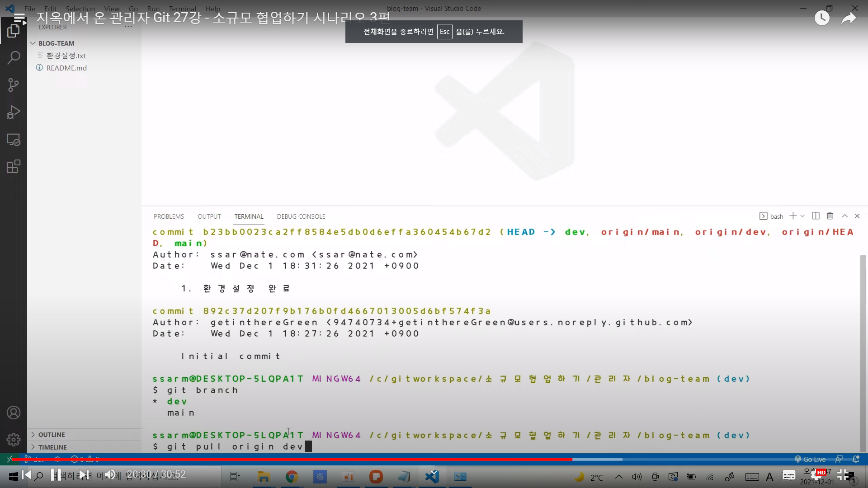This screenshot has width=868, height=488.
Task: Open Chrome from the taskbar
Action: click(x=292, y=477)
